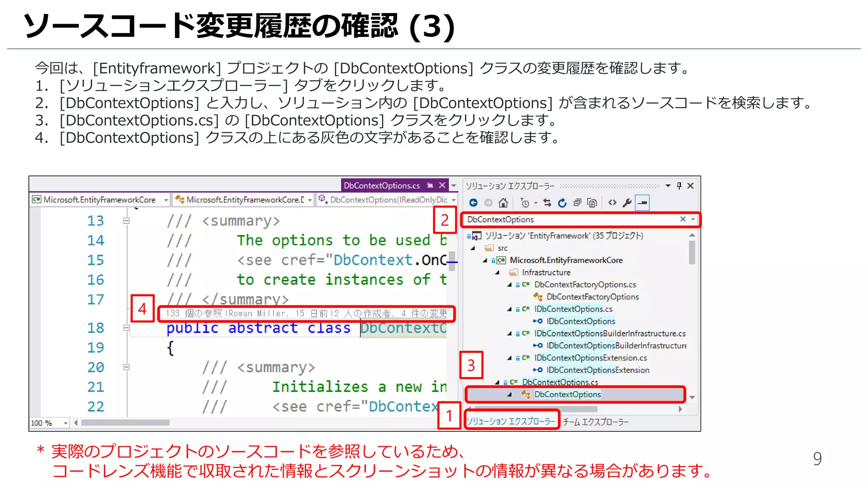Click the grayed Forward navigation icon
Image resolution: width=868 pixels, height=488 pixels.
(488, 203)
